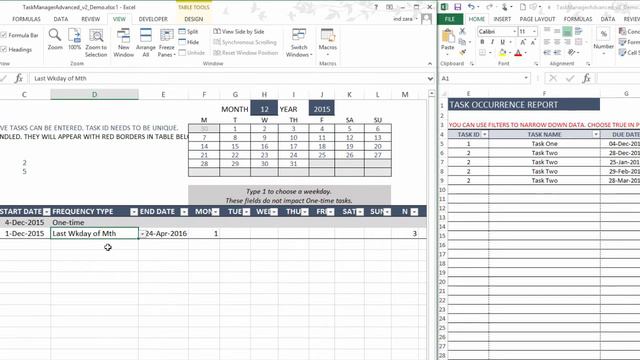Open TASK ID filter dropdown in report
The height and width of the screenshot is (360, 640).
[484, 134]
